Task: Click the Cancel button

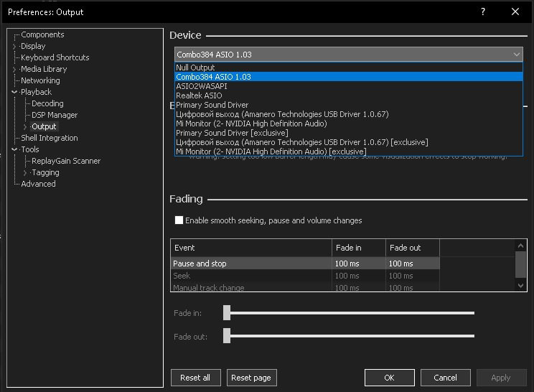Action: coord(445,378)
